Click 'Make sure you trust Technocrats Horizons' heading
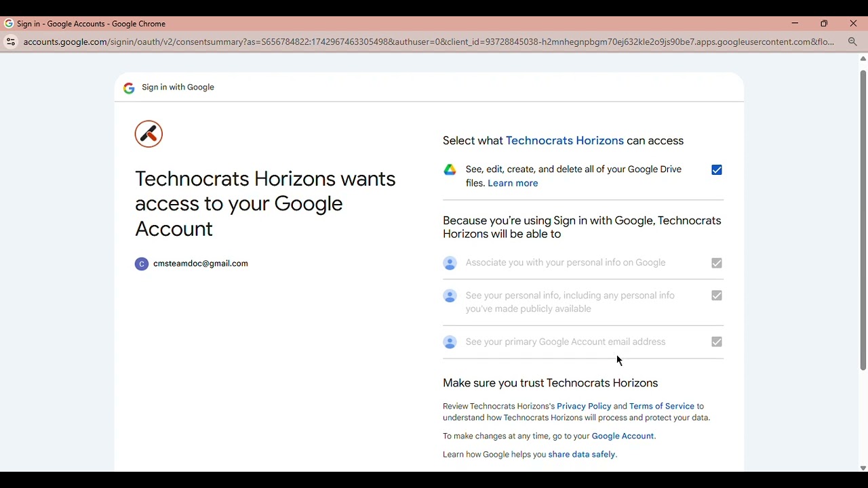 (551, 384)
